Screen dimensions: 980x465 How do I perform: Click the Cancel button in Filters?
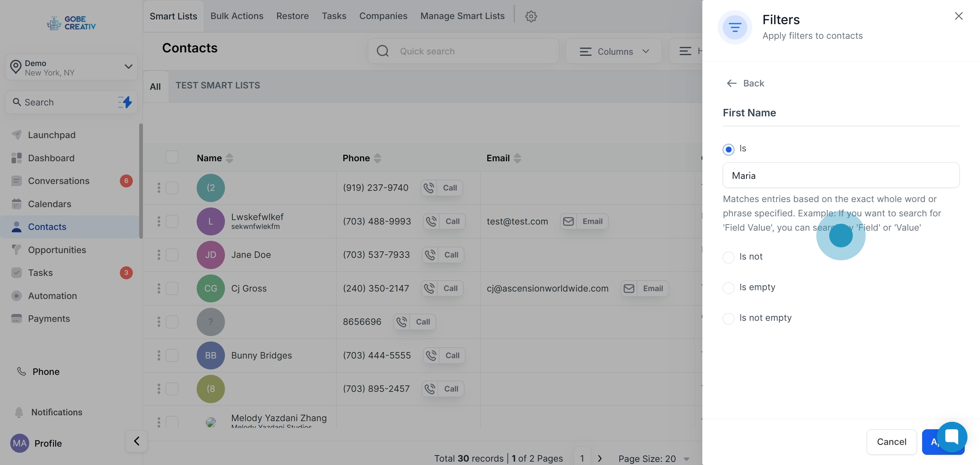coord(891,442)
